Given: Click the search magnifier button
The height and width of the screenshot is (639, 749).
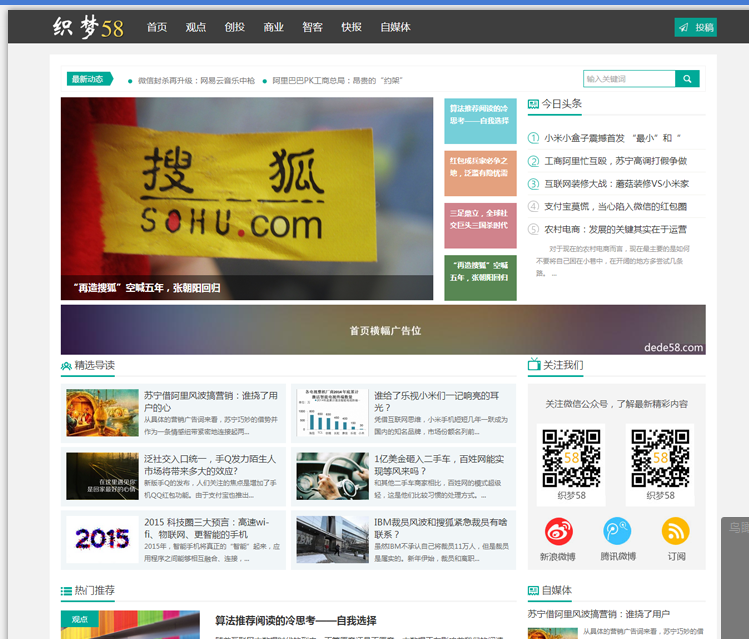Looking at the screenshot, I should coord(687,79).
